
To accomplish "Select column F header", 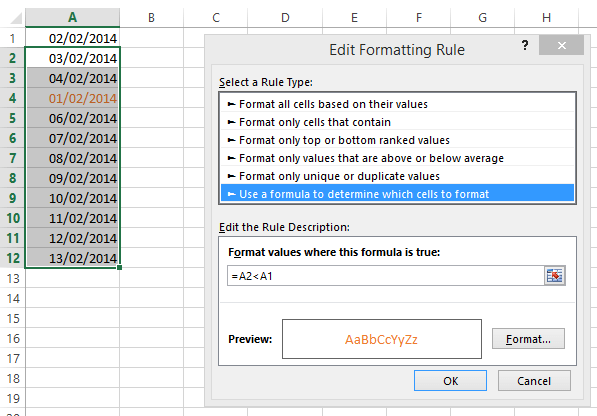I will pos(418,18).
